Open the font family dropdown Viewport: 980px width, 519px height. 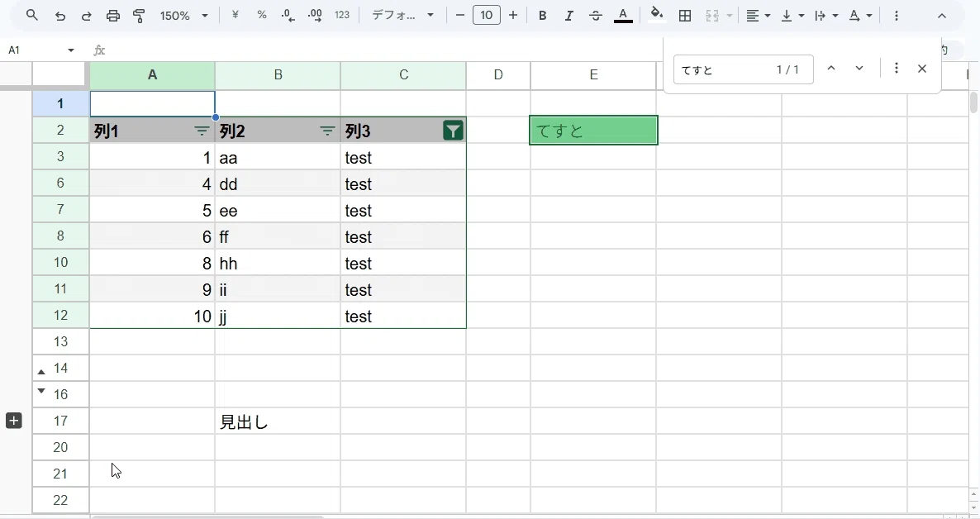pos(402,16)
